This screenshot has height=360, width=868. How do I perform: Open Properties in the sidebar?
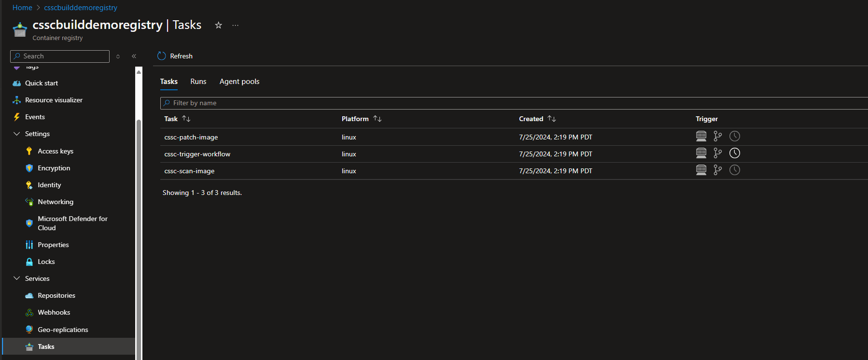[x=53, y=245]
